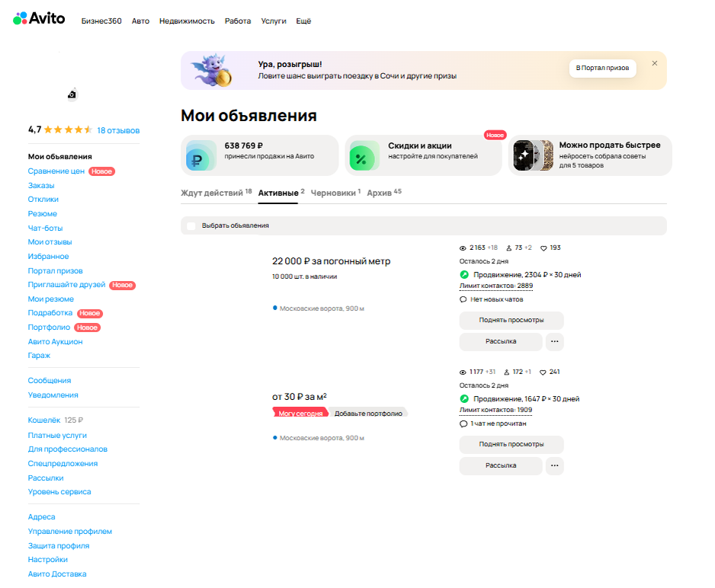The width and height of the screenshot is (715, 588).
Task: Open Чат-боты in sidebar
Action: click(x=45, y=228)
